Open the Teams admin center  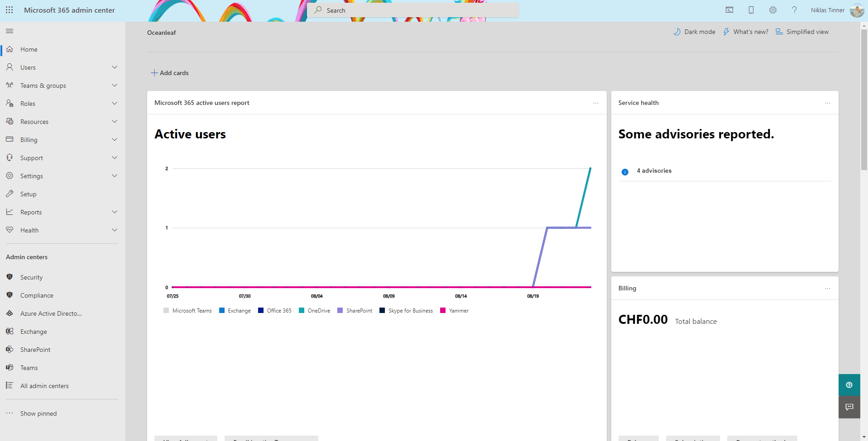click(x=29, y=367)
